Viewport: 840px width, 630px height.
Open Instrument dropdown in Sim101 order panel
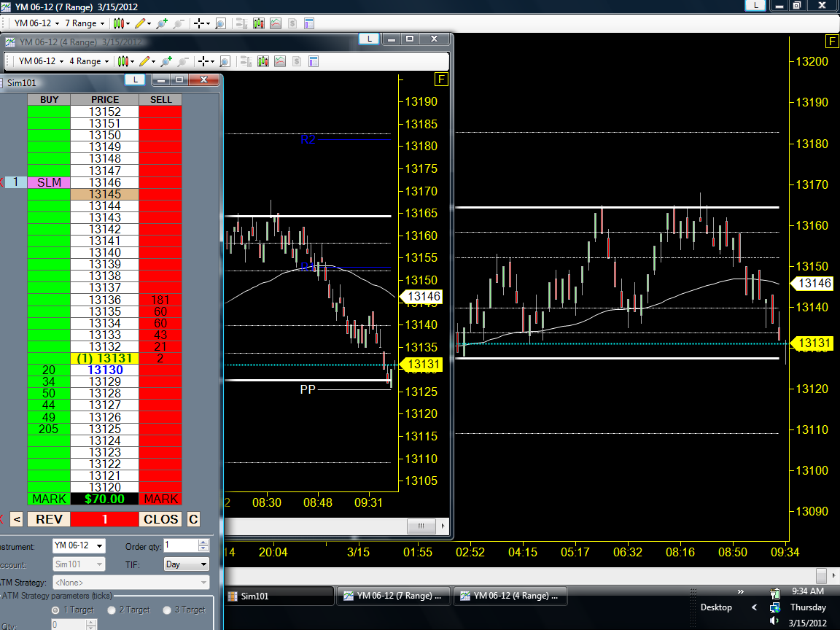click(79, 546)
